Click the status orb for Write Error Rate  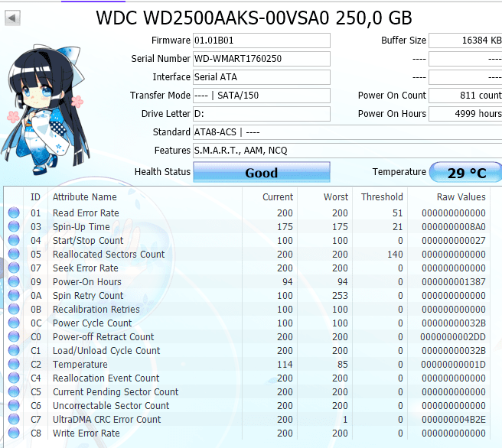[x=14, y=433]
